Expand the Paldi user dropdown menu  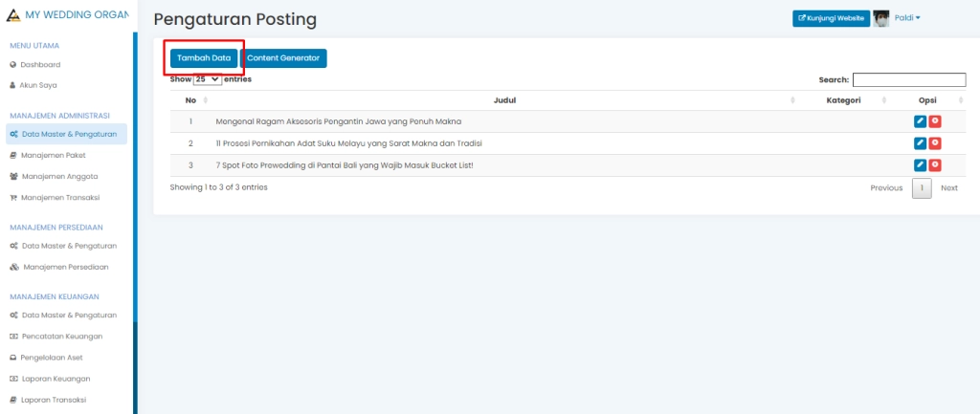tap(907, 18)
